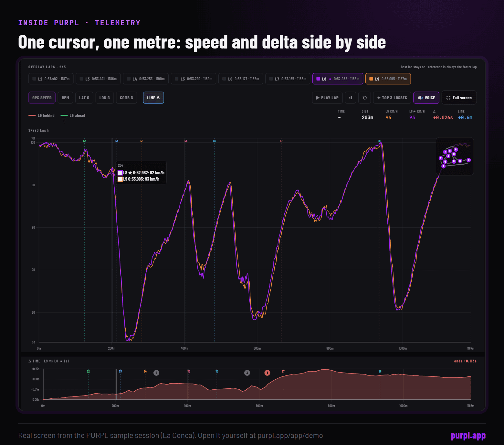The height and width of the screenshot is (445, 504).
Task: Select corner 11 on track map
Action: [x=469, y=160]
